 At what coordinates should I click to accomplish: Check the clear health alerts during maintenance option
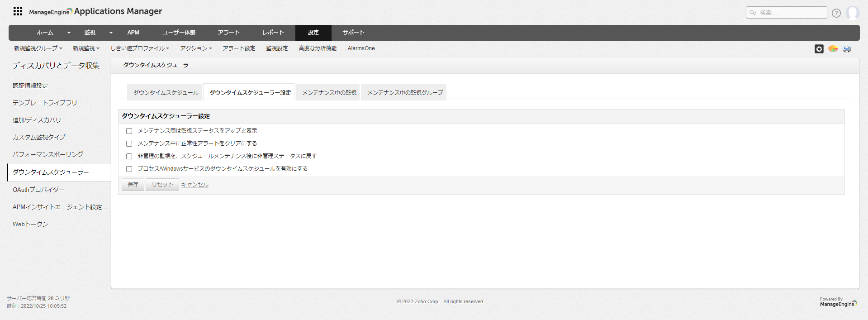(x=129, y=144)
